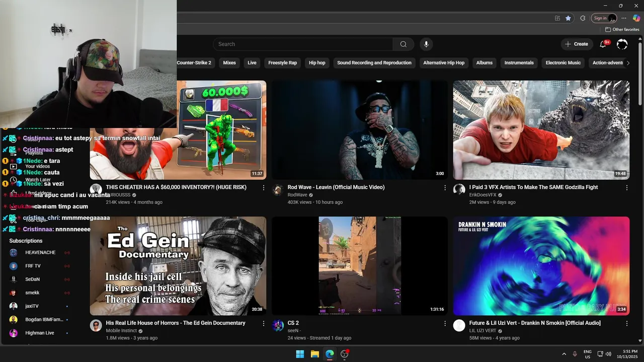Viewport: 644px width, 362px height.
Task: Select the Albums chip
Action: point(485,63)
